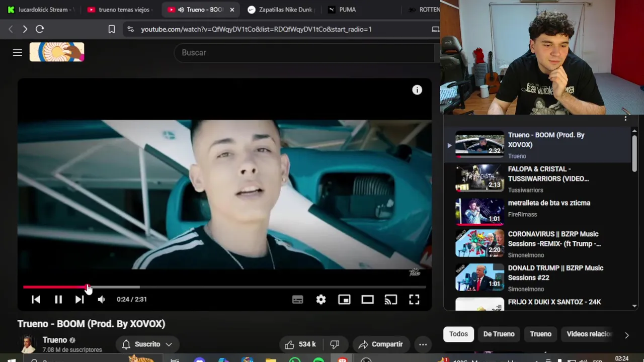Click the video title Trueno - BOOM

[91, 324]
